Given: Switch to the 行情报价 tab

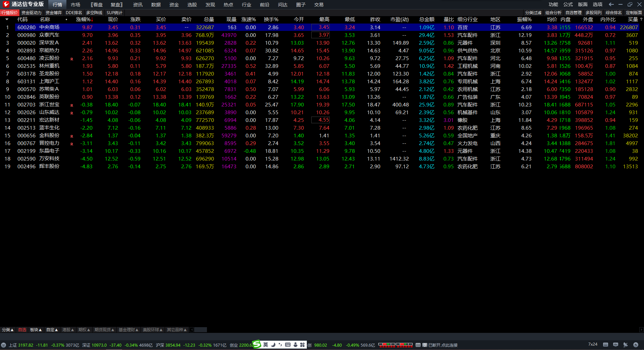Looking at the screenshot, I should point(9,12).
